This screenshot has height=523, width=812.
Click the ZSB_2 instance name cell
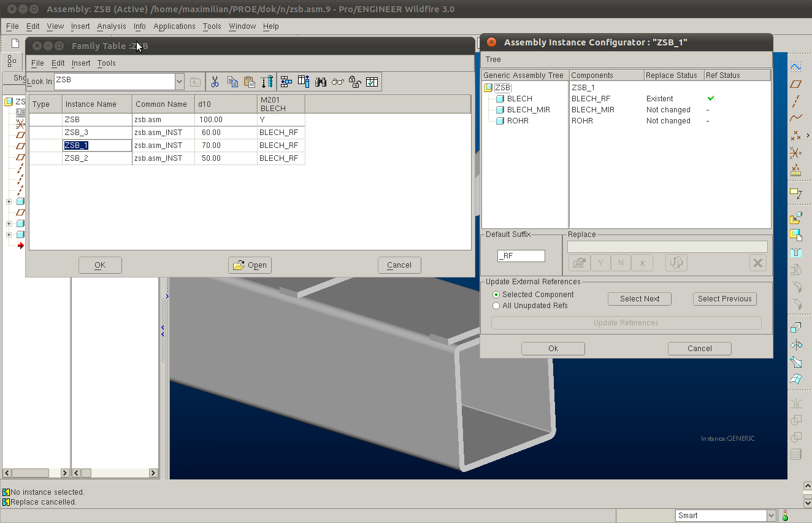97,158
